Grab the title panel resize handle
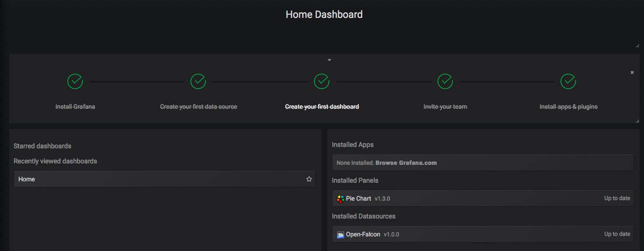644x251 pixels. pyautogui.click(x=637, y=46)
